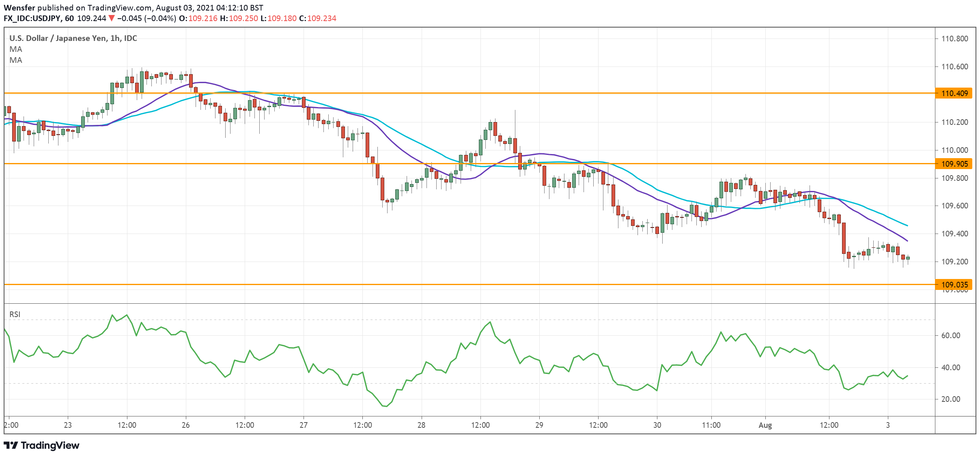
Task: Click the 20.00 RSI axis tick
Action: click(x=950, y=399)
